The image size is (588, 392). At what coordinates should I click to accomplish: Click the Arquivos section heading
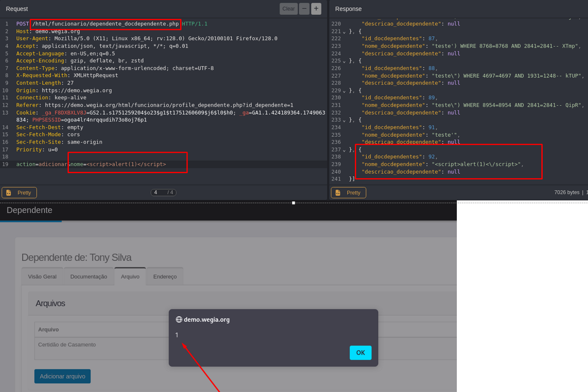[x=50, y=303]
